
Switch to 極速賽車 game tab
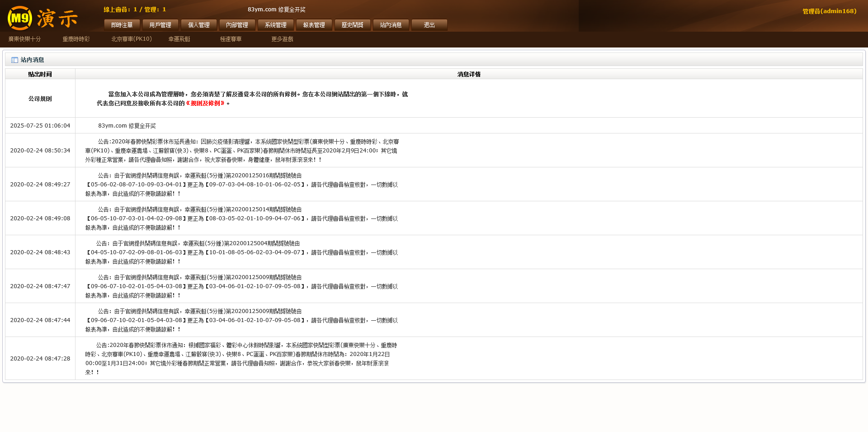[231, 39]
